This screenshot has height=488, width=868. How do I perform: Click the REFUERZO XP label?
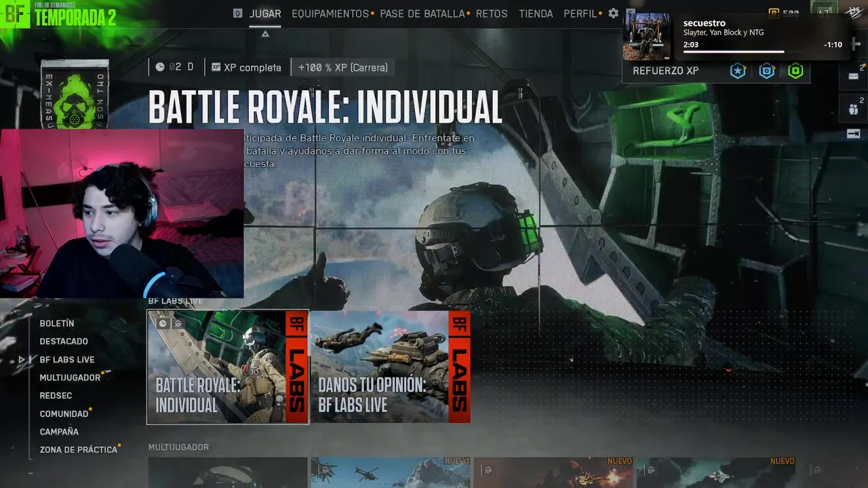point(665,70)
